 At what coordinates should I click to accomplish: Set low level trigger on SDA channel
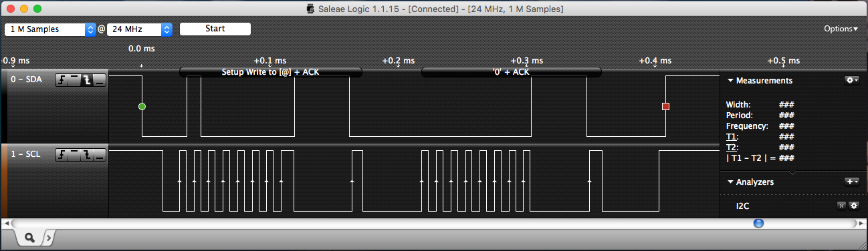99,81
